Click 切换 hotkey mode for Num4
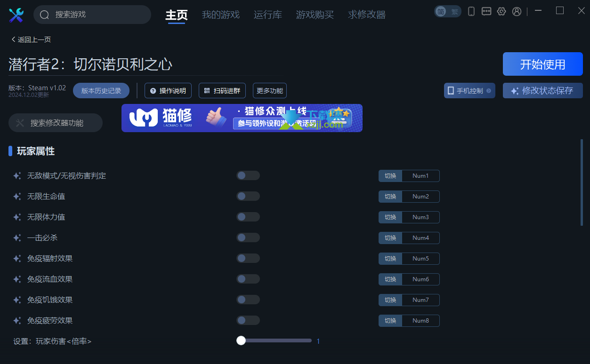Screen dimensions: 590x364 point(390,238)
